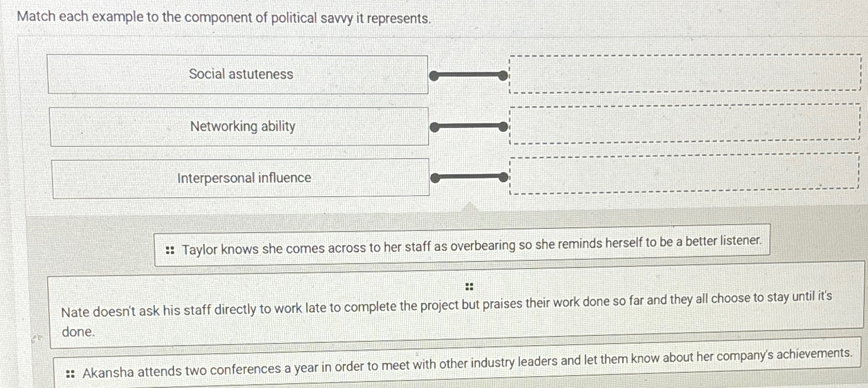The image size is (868, 388).
Task: Click the left connector dot beside Social astuteness
Action: point(435,75)
